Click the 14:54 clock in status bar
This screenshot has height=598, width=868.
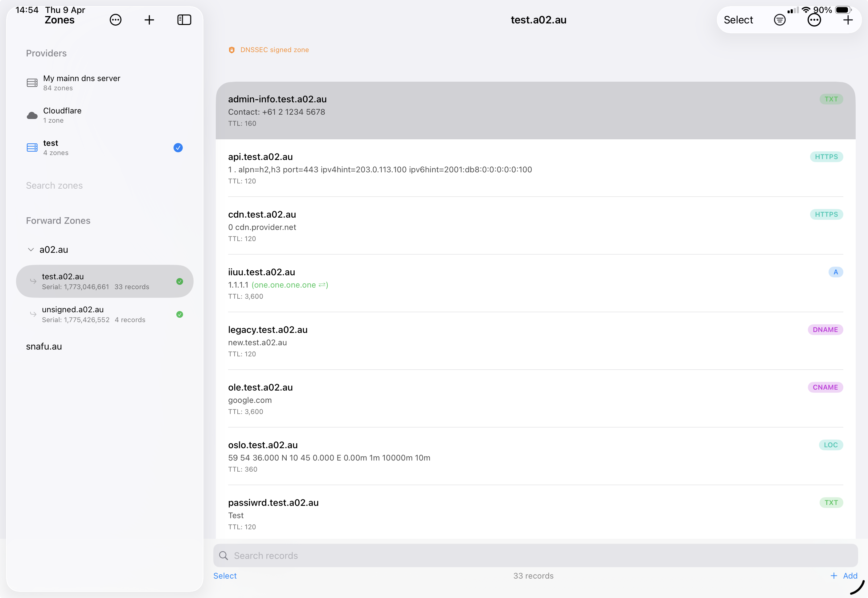pos(27,10)
